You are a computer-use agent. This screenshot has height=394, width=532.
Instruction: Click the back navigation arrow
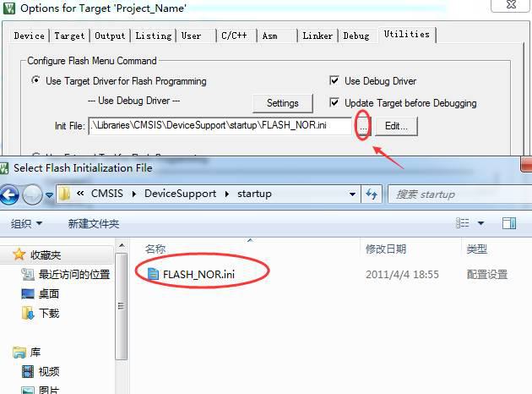[x=8, y=195]
